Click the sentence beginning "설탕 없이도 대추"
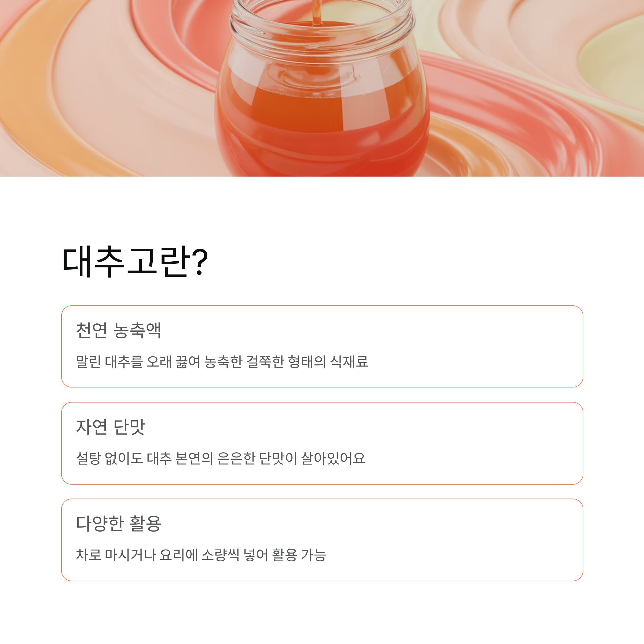The height and width of the screenshot is (644, 644). click(x=221, y=459)
